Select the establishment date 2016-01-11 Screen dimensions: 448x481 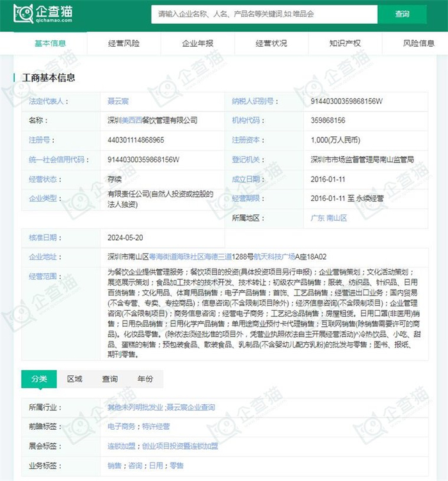click(328, 179)
